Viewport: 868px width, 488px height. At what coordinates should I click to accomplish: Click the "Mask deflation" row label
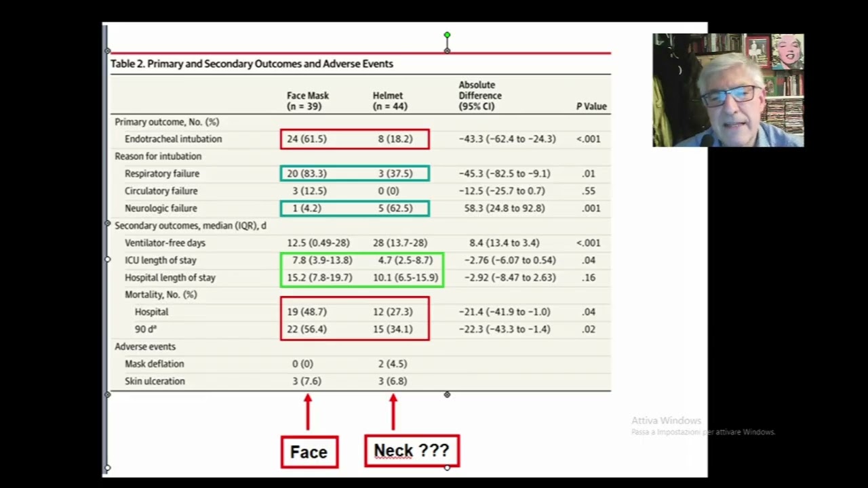tap(155, 364)
